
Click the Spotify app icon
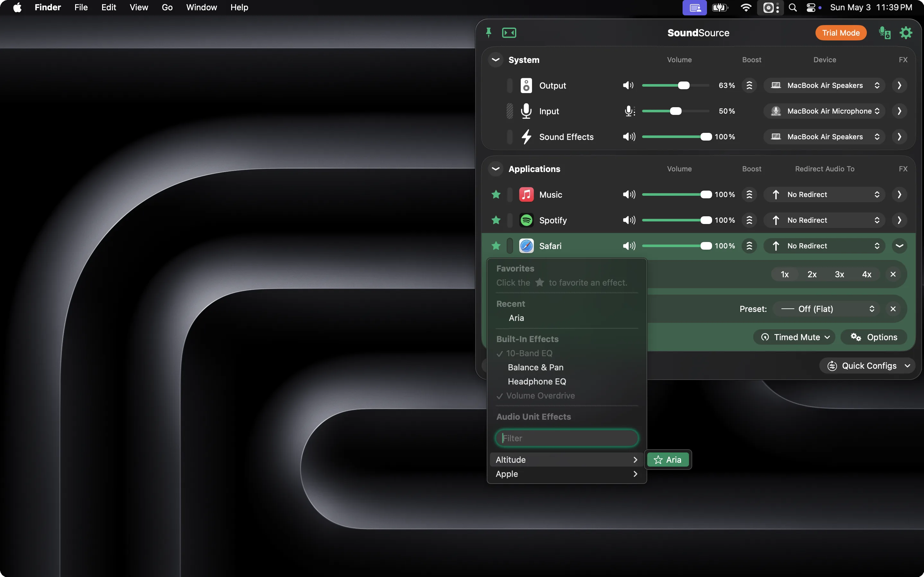526,220
